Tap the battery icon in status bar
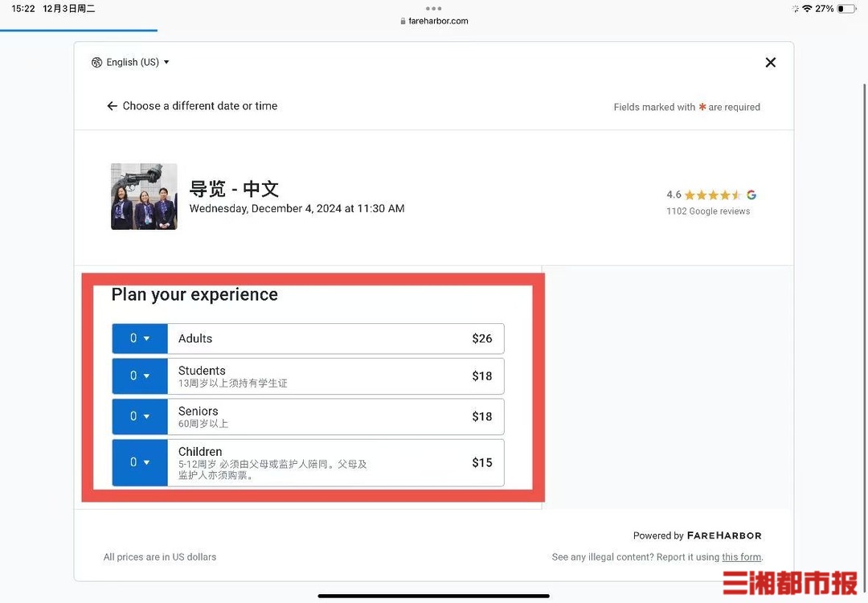 point(846,9)
